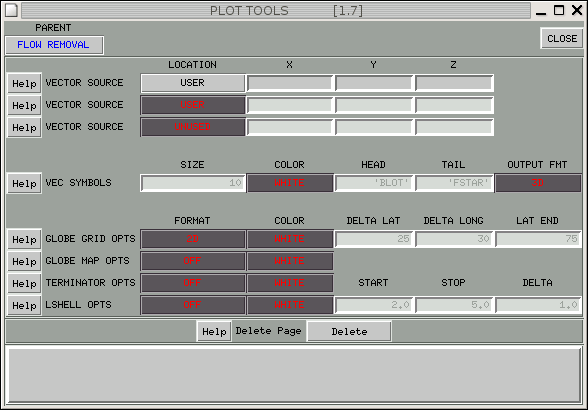Change OUTPUT FMT 3D option

coord(538,183)
